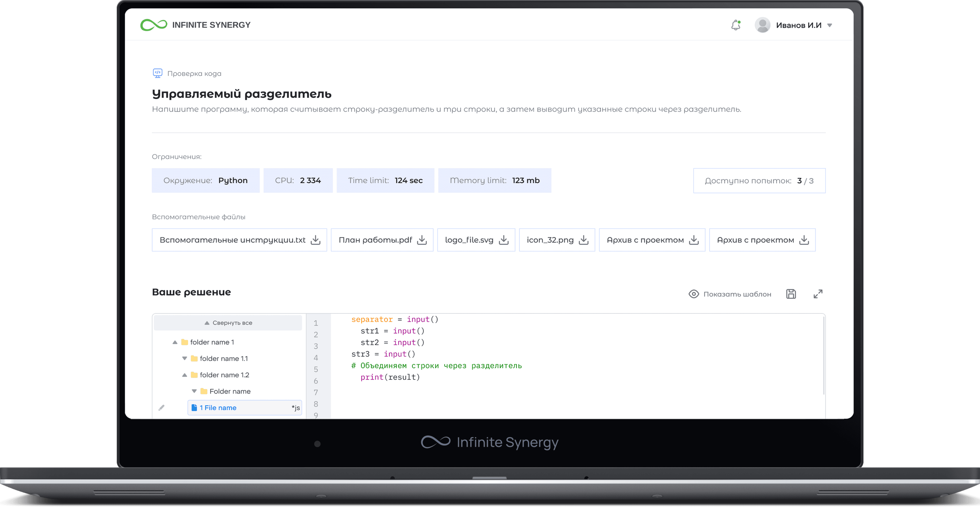Collapse folder name 1
The height and width of the screenshot is (510, 980).
click(x=175, y=342)
